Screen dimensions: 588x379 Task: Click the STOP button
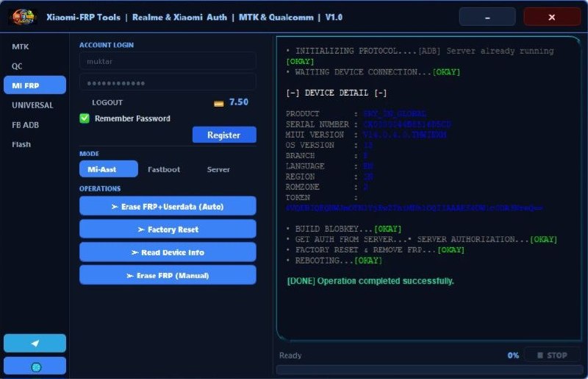(x=552, y=355)
